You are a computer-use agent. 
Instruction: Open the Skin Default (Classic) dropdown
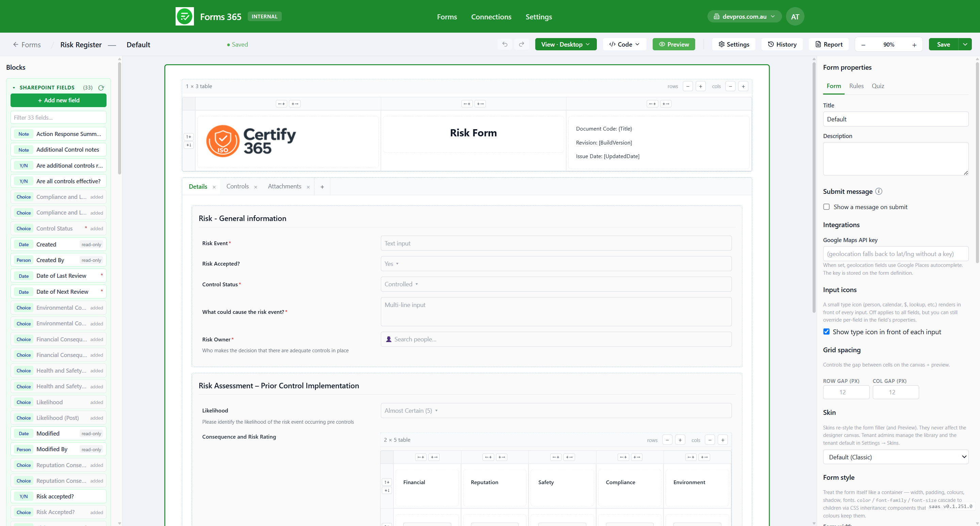[x=896, y=457]
